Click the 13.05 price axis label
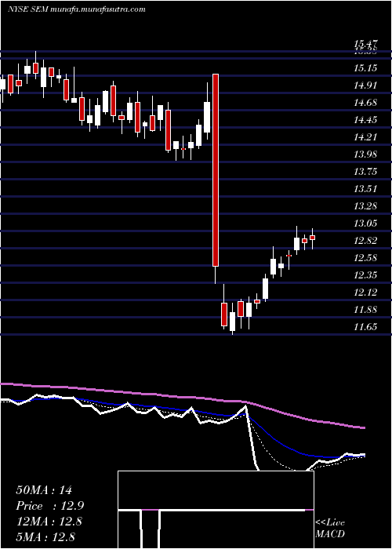 click(x=365, y=224)
